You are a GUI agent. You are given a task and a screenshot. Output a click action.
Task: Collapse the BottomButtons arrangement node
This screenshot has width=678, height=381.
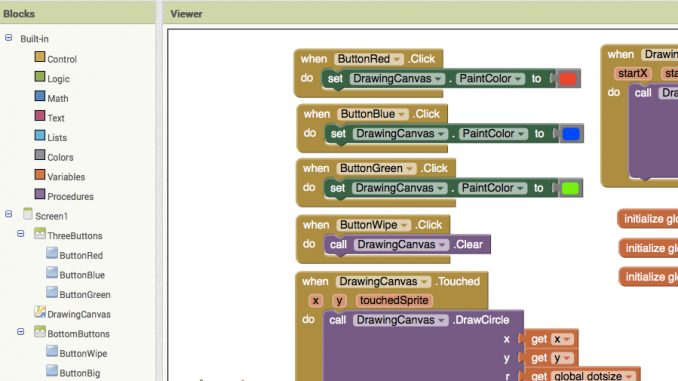point(20,332)
